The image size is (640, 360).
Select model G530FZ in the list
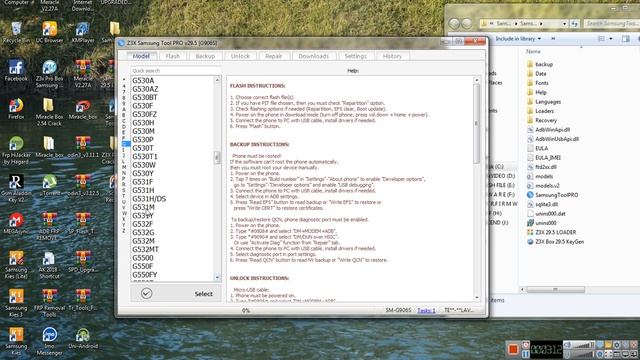click(x=144, y=114)
